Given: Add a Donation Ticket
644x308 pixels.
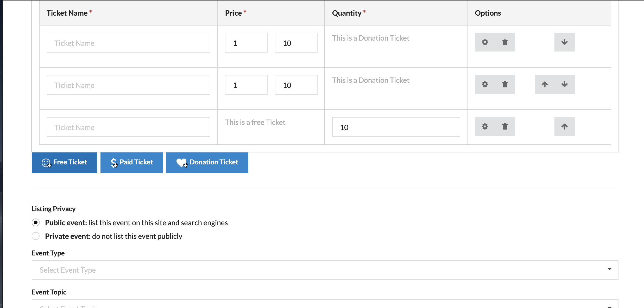Looking at the screenshot, I should click(x=207, y=163).
